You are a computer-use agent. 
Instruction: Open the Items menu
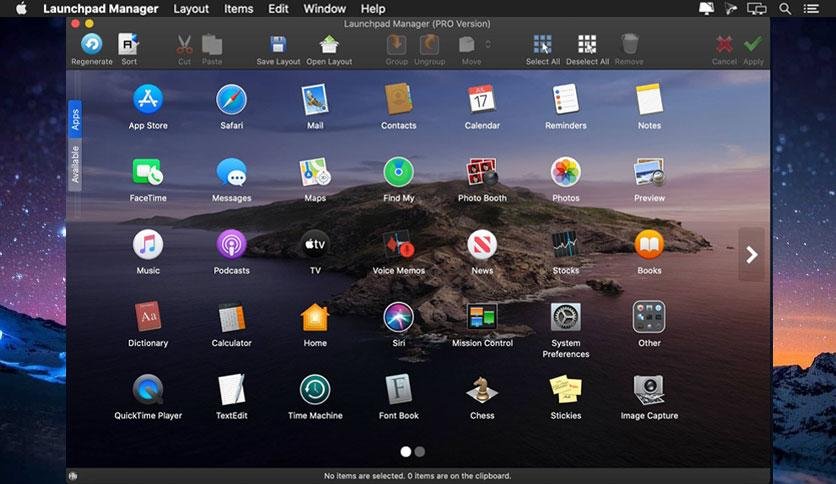point(238,9)
